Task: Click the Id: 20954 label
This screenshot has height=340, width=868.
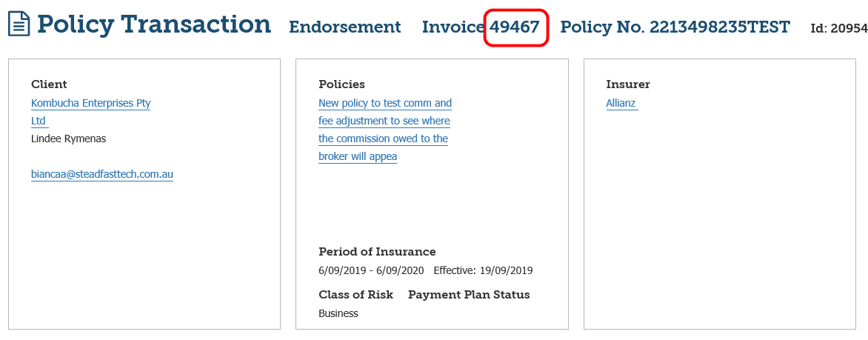Action: (x=838, y=29)
